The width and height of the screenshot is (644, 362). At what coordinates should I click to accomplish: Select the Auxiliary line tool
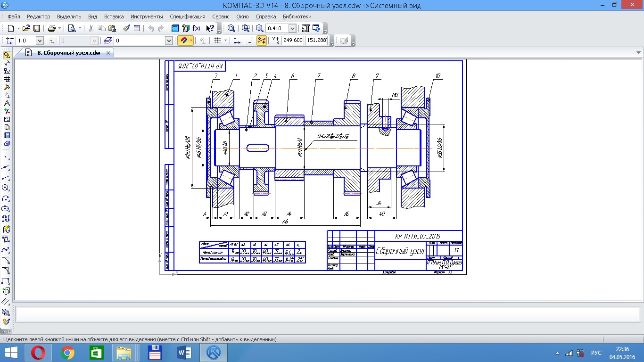point(6,167)
